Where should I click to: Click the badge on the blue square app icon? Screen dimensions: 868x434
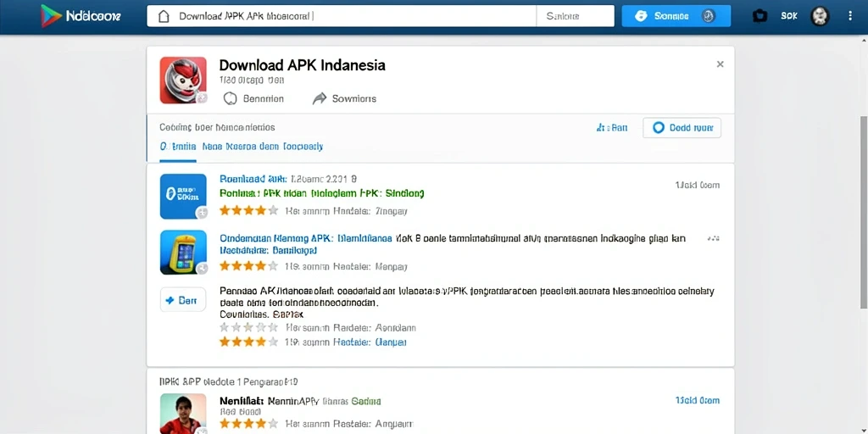click(202, 213)
